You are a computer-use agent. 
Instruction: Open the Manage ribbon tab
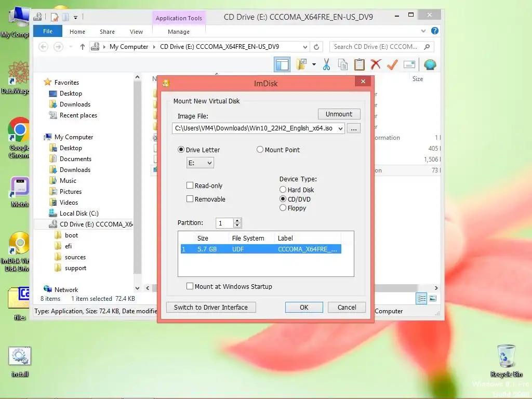[x=179, y=32]
